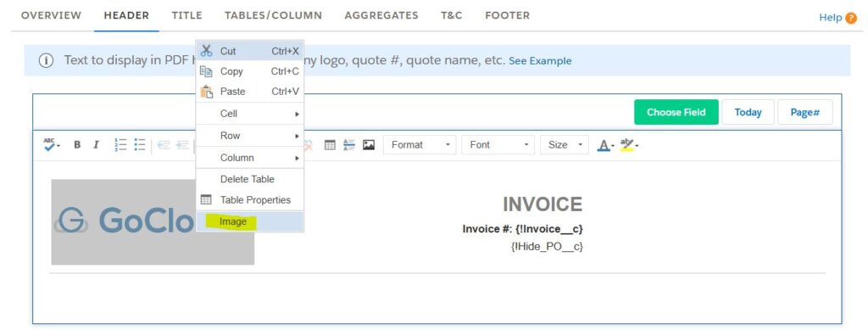Open the Format dropdown
The height and width of the screenshot is (330, 868).
click(x=420, y=145)
